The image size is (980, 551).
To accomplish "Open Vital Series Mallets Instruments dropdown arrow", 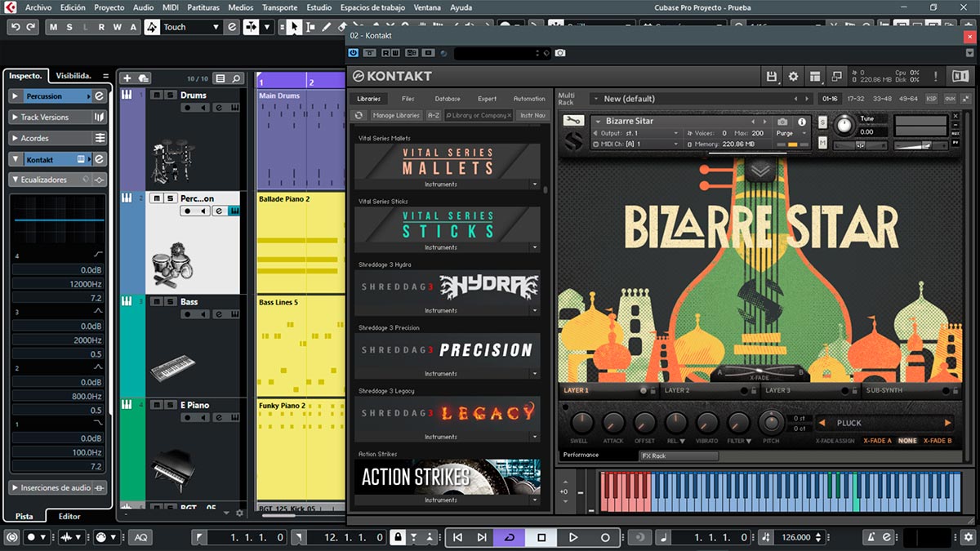I will pos(536,184).
